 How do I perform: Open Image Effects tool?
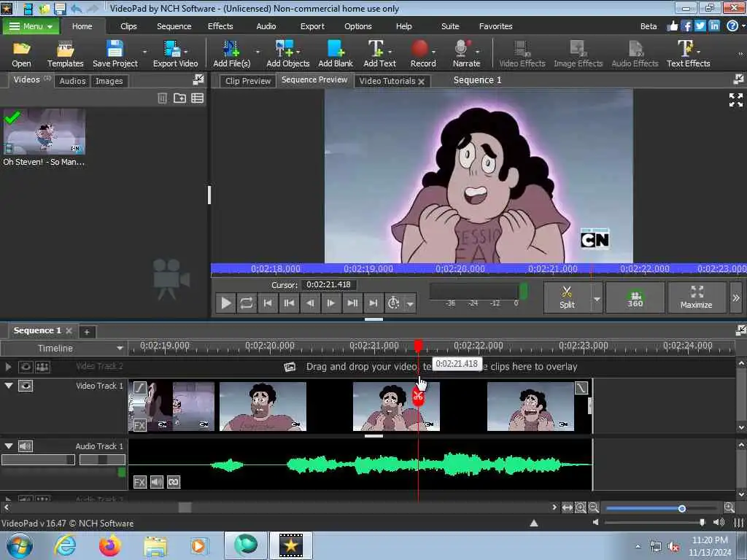pyautogui.click(x=578, y=54)
